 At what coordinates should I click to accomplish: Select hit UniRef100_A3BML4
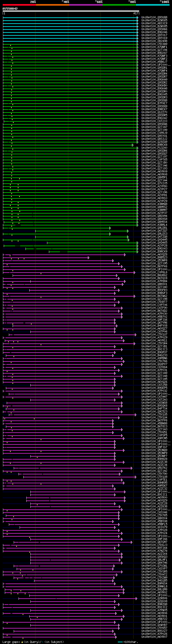coord(154,225)
